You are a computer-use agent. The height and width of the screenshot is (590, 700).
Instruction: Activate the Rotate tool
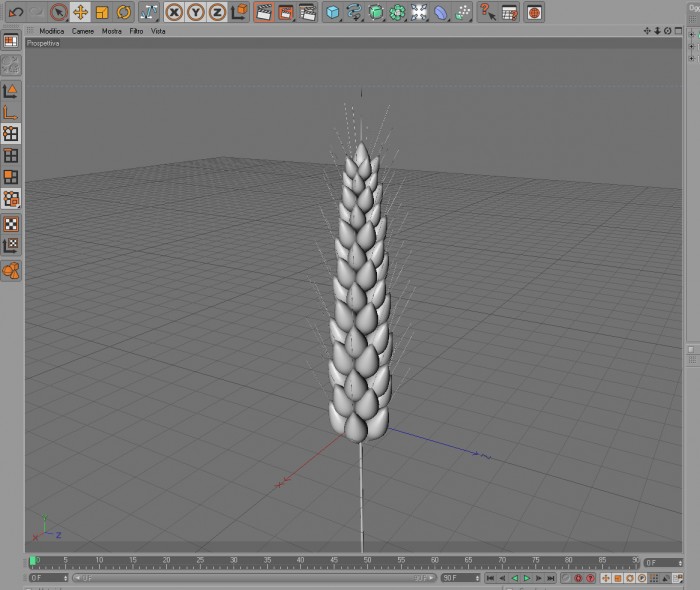point(124,12)
